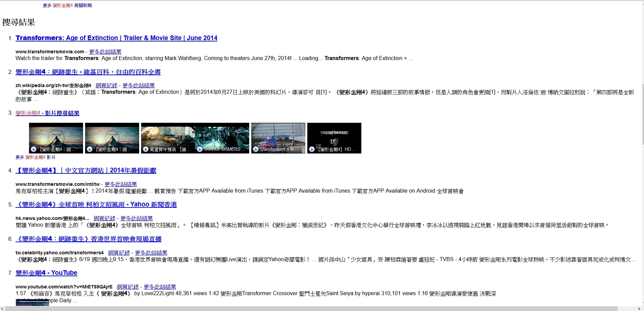
Task: Click play icon on TRANSFORMERS... thumbnail
Action: [x=200, y=149]
